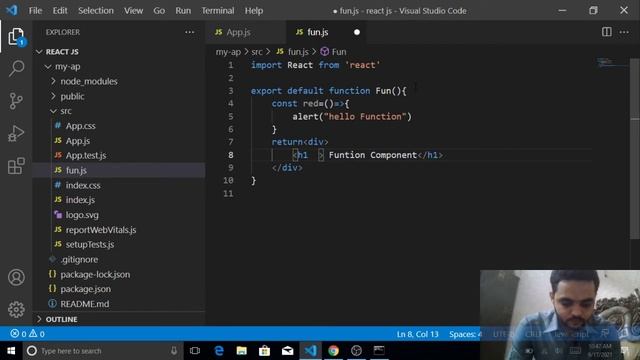Open the Search view in activity bar
The height and width of the screenshot is (360, 640).
(16, 68)
